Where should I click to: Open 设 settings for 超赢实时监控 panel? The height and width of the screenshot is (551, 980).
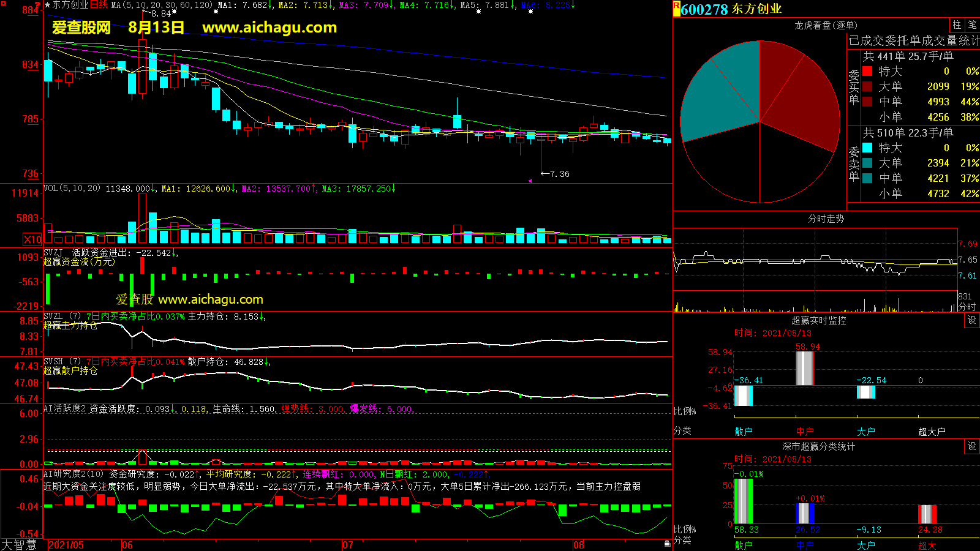971,320
